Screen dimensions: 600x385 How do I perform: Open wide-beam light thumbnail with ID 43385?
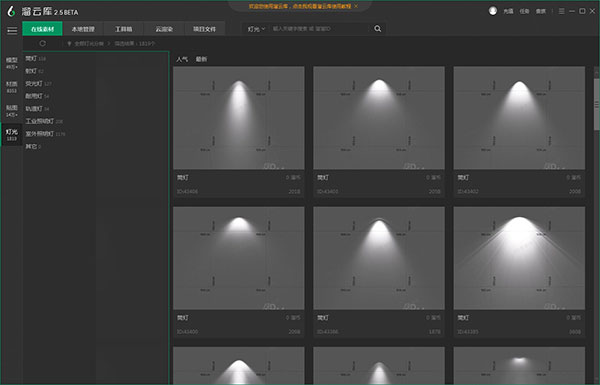pos(519,258)
